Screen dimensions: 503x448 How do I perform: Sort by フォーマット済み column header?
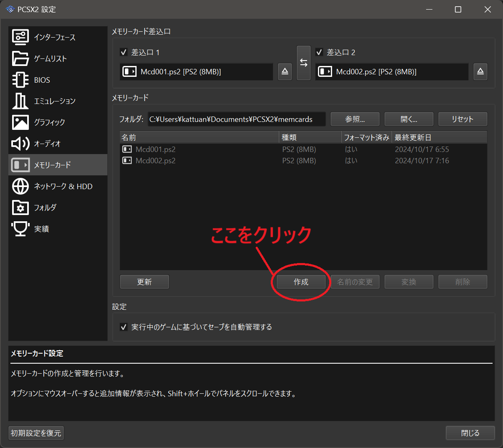click(x=367, y=137)
